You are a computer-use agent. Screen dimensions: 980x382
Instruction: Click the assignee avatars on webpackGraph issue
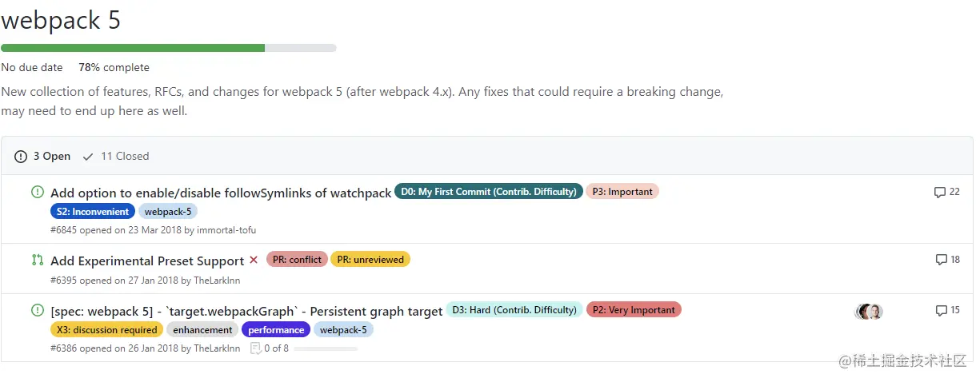tap(869, 312)
